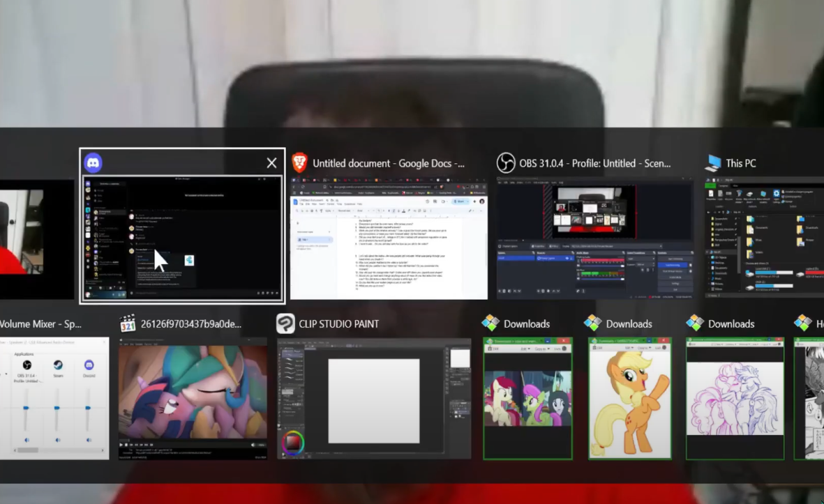Click the Discord logo icon on the selected tile
824x504 pixels.
click(x=93, y=162)
